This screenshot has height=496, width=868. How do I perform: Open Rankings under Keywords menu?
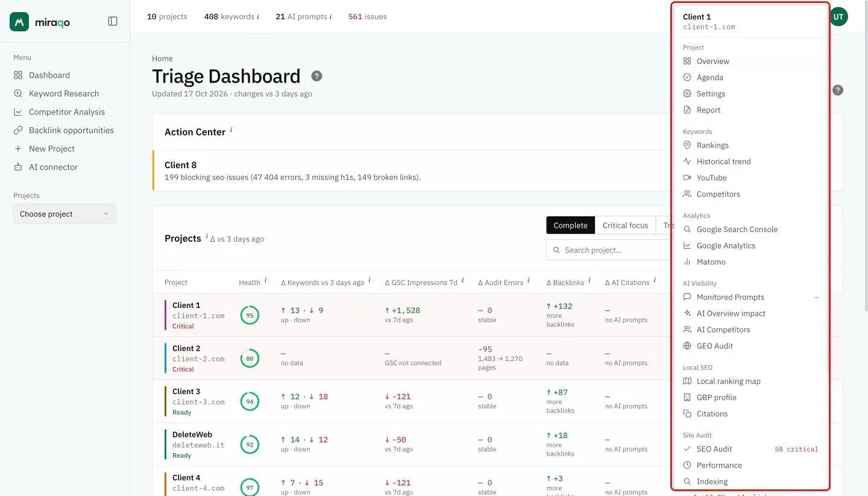(750, 145)
